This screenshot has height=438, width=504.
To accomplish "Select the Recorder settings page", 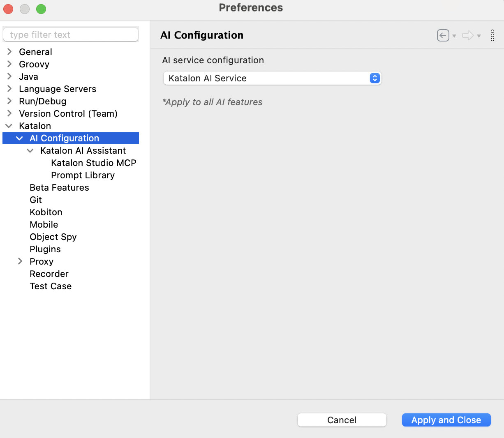I will tap(49, 274).
